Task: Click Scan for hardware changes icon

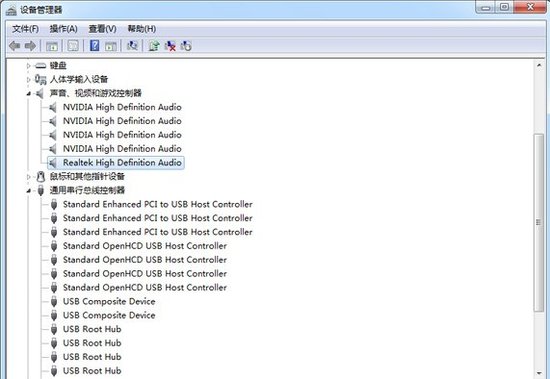Action: click(132, 46)
